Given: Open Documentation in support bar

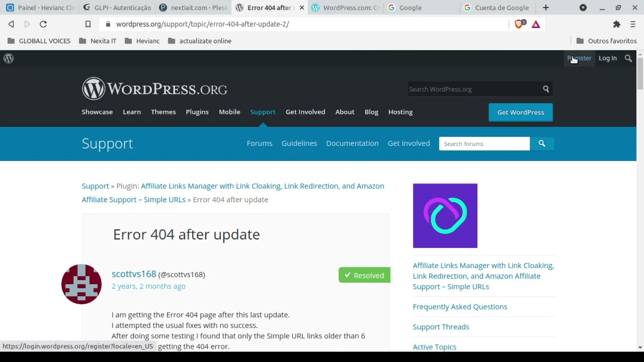Looking at the screenshot, I should tap(352, 143).
